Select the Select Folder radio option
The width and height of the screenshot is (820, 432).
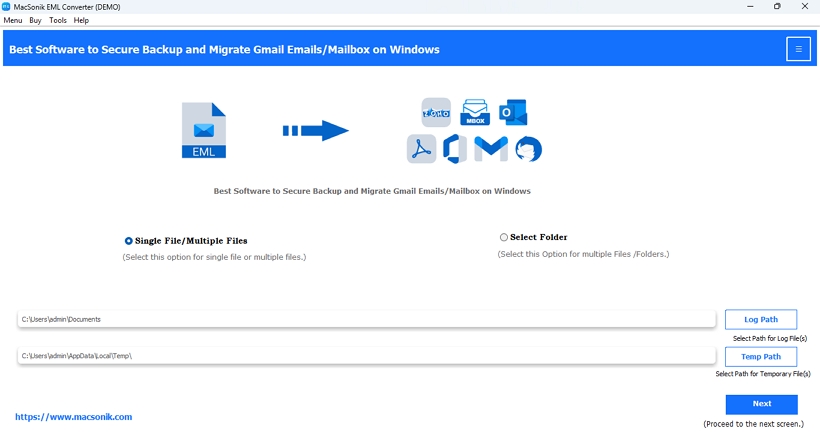click(504, 237)
